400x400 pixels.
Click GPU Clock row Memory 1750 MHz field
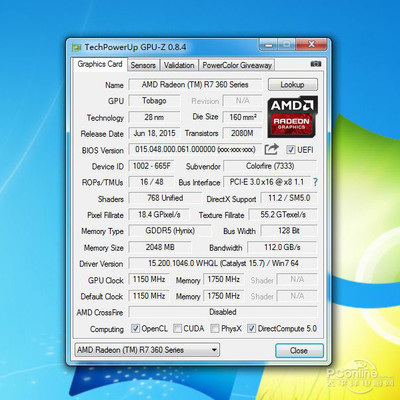(224, 279)
